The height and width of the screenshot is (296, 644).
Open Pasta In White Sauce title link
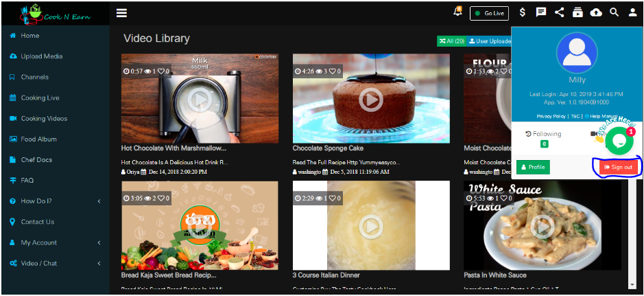point(495,275)
